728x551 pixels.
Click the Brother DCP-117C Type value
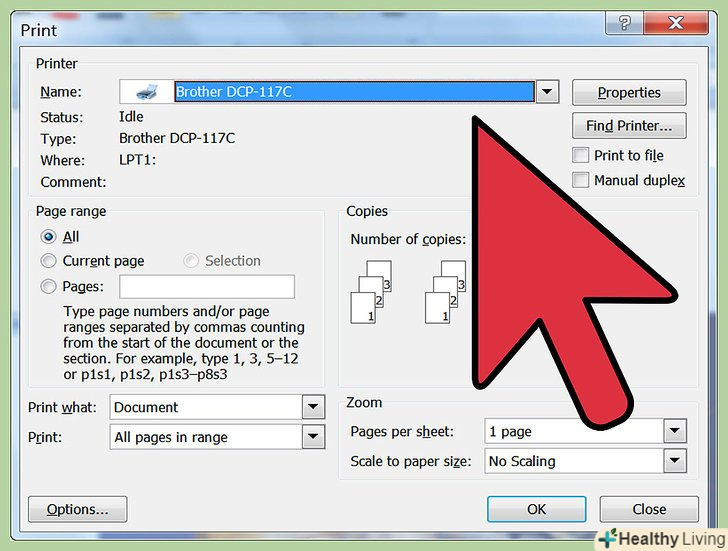(x=177, y=138)
